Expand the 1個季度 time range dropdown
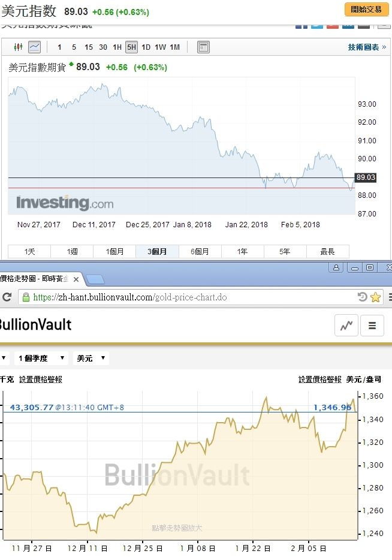The image size is (392, 560). [42, 358]
